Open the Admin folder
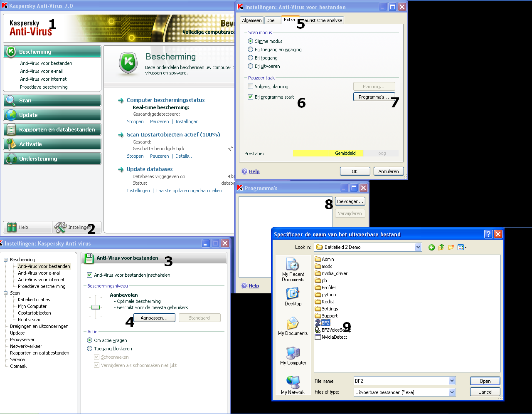The width and height of the screenshot is (532, 414). pyautogui.click(x=324, y=259)
